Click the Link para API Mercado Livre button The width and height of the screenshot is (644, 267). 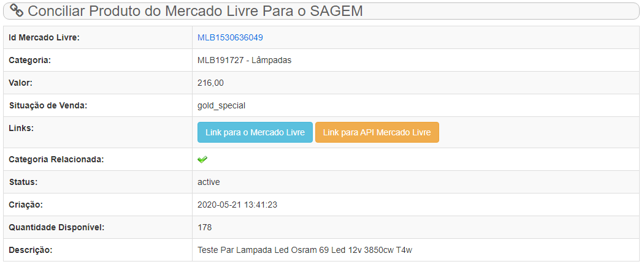point(377,132)
